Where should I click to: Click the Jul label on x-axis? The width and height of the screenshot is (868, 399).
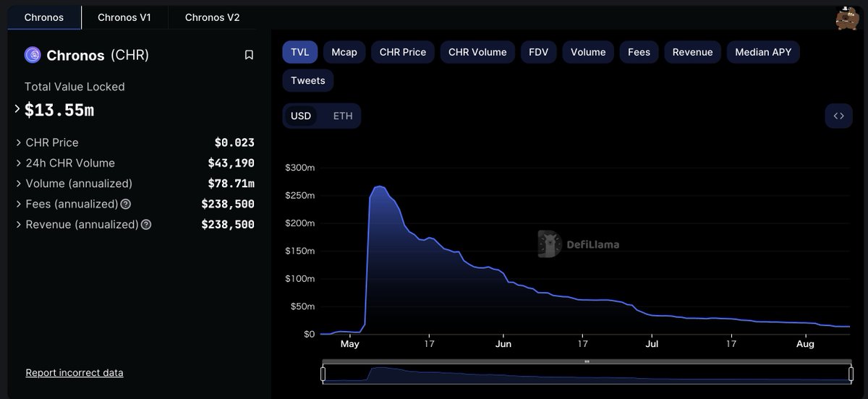(652, 344)
